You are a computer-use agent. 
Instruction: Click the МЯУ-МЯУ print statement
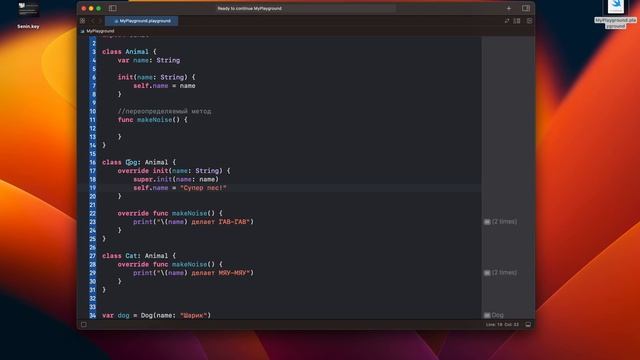tap(193, 273)
